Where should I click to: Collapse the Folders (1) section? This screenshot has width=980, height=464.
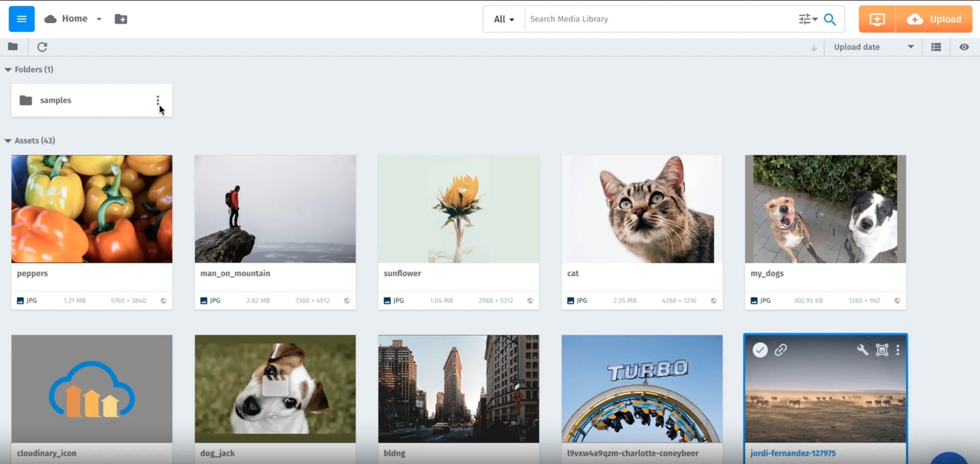tap(8, 70)
